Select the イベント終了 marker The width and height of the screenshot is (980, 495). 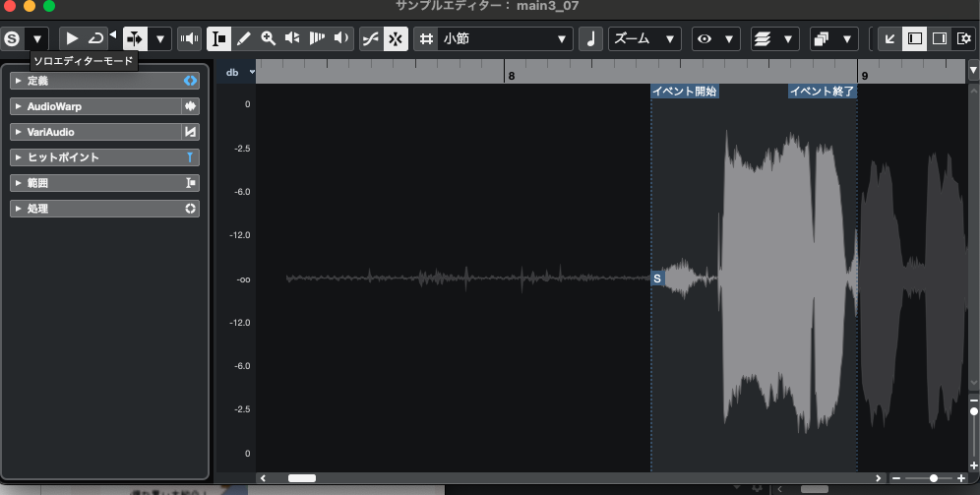tap(822, 92)
